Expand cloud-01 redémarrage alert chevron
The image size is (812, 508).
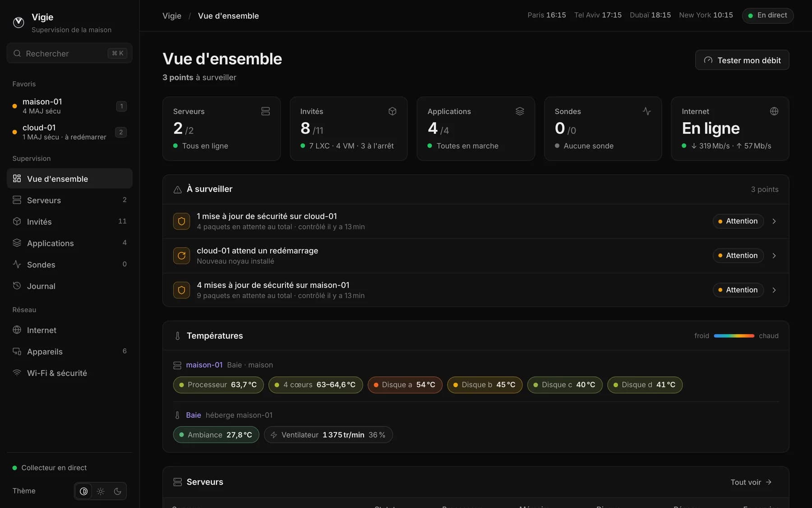tap(774, 256)
